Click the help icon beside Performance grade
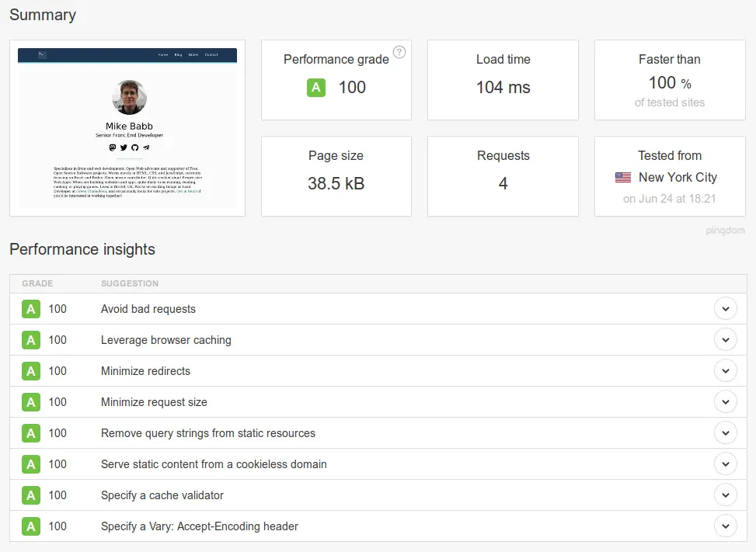Viewport: 756px width, 552px height. pyautogui.click(x=399, y=52)
